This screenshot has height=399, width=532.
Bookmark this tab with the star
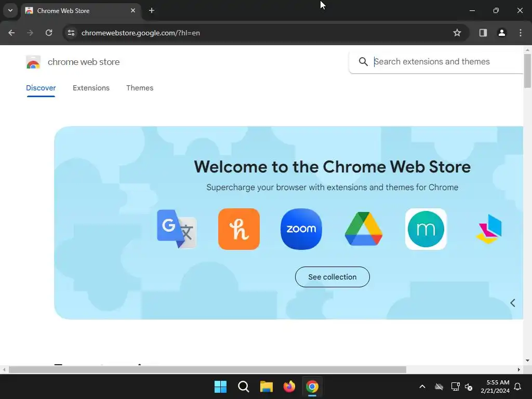click(457, 33)
